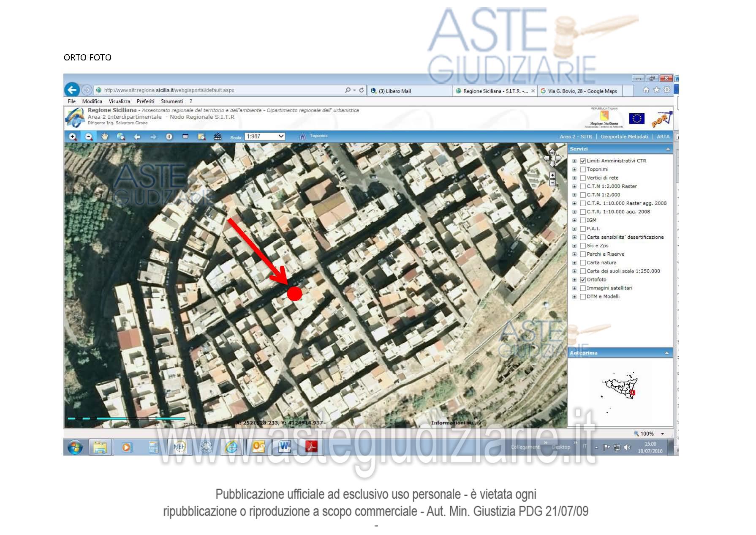Viewport: 756px width, 535px height.
Task: Activate the pan hand tool
Action: tap(105, 136)
